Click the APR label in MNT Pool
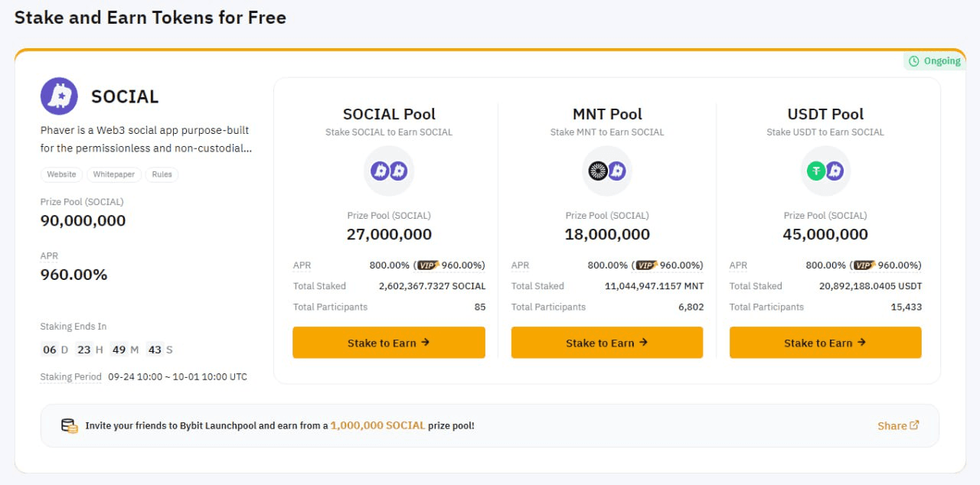This screenshot has width=980, height=485. pyautogui.click(x=520, y=265)
